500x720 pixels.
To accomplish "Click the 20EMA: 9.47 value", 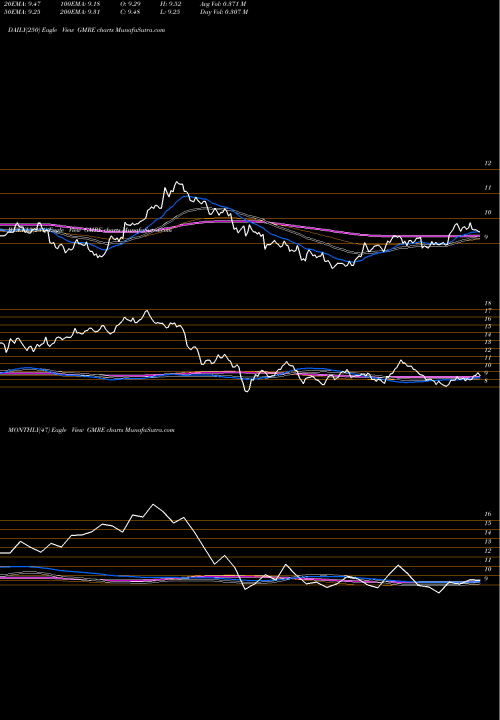I will pyautogui.click(x=22, y=4).
